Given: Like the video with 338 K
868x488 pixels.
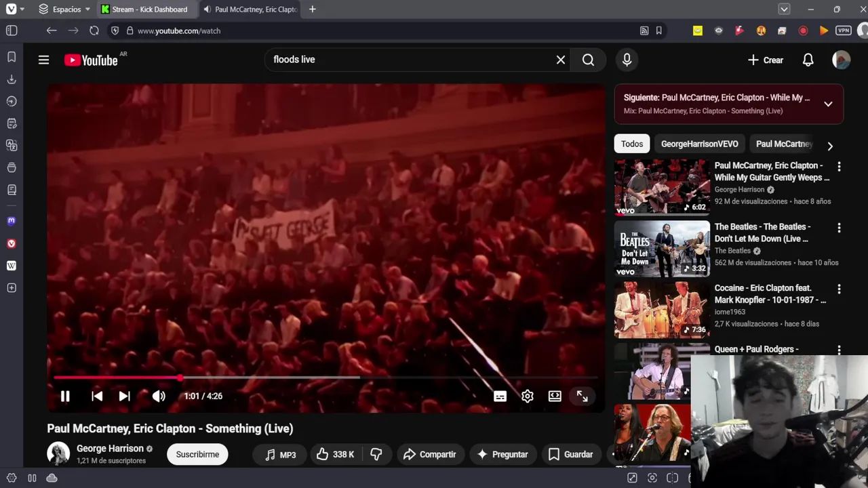Looking at the screenshot, I should click(x=335, y=454).
